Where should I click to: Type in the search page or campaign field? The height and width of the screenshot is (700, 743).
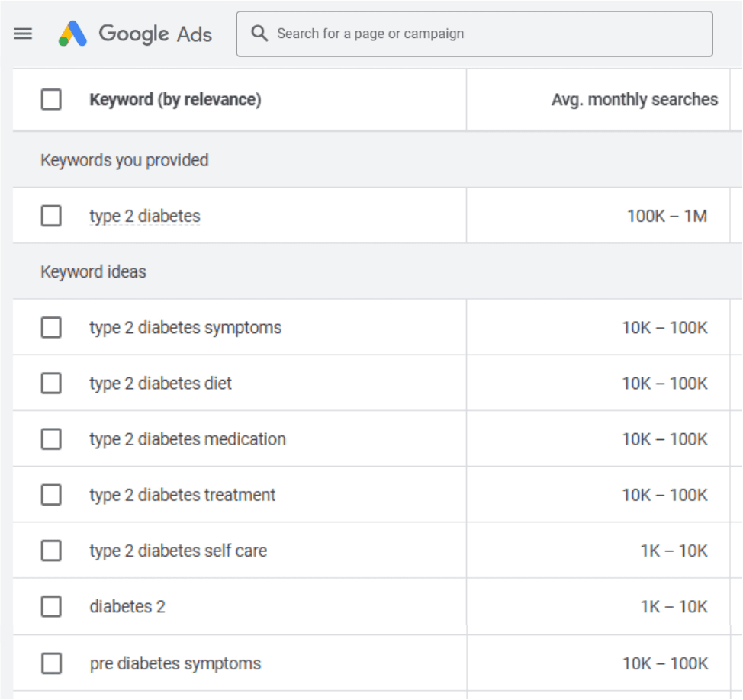tap(488, 34)
